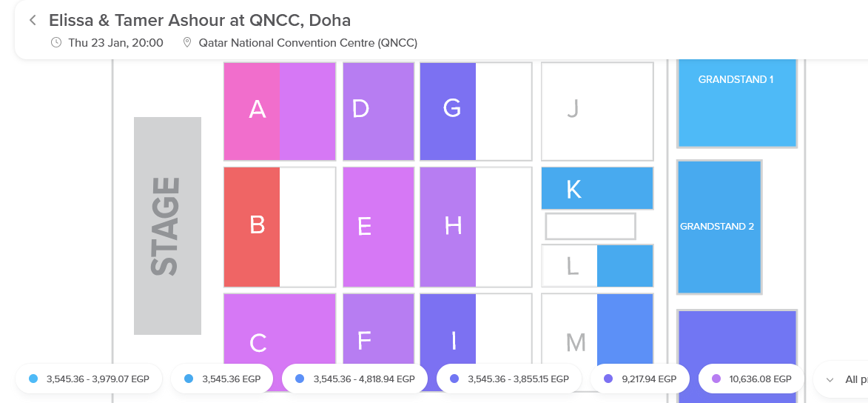Select the 9,217.94 EGP price chip
This screenshot has height=403, width=868.
(640, 379)
